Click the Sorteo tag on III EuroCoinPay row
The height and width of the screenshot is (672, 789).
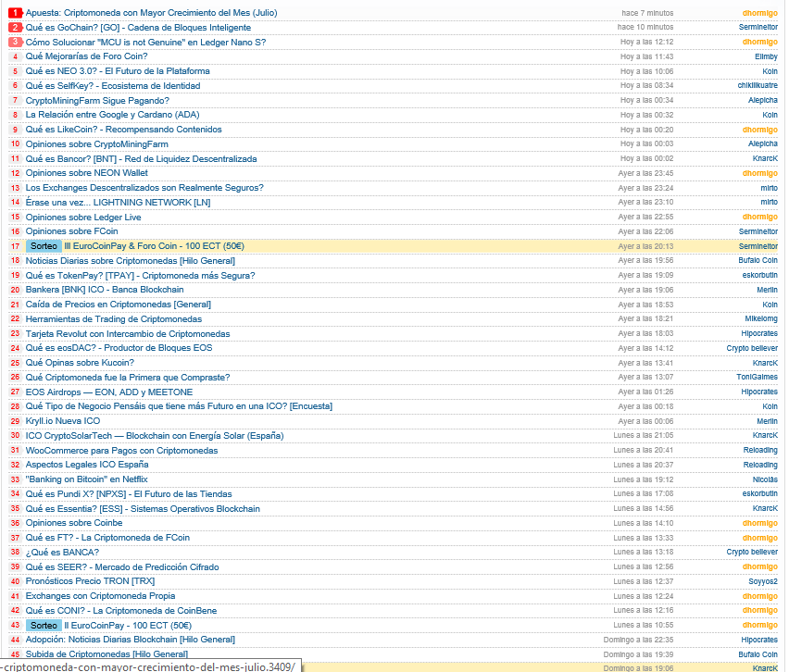click(44, 246)
